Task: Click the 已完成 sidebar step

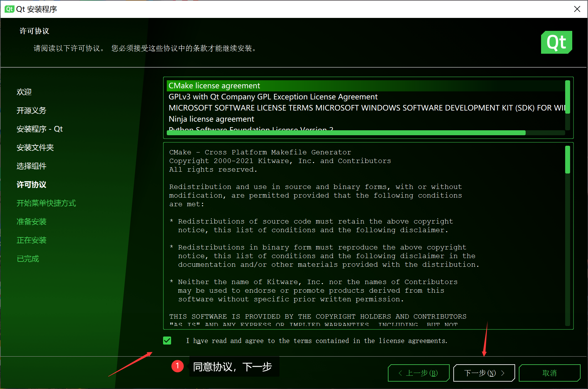Action: [x=28, y=258]
